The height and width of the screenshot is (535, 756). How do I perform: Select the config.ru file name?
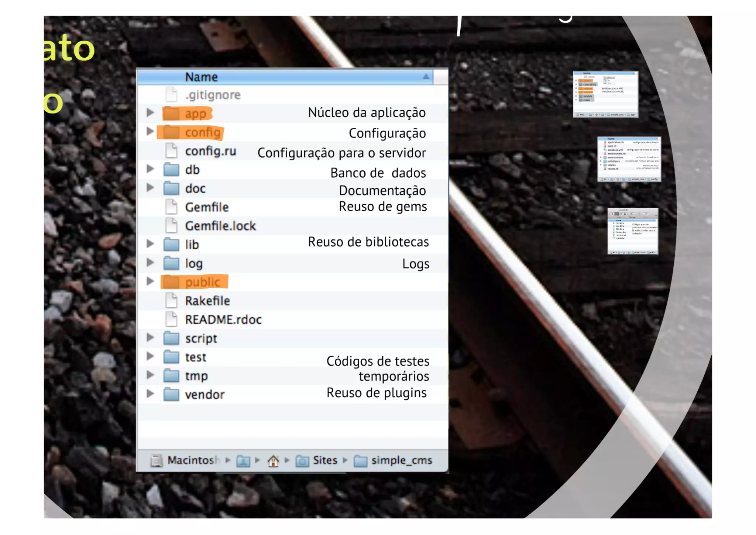pos(210,151)
